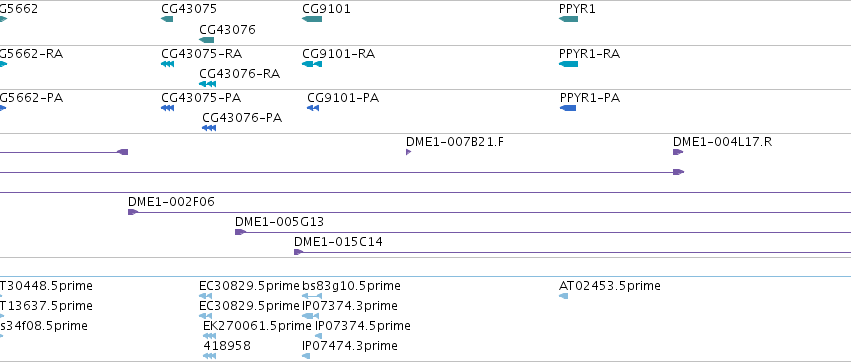The height and width of the screenshot is (362, 851).
Task: Open the CG9101-PA protein label
Action: (x=343, y=98)
